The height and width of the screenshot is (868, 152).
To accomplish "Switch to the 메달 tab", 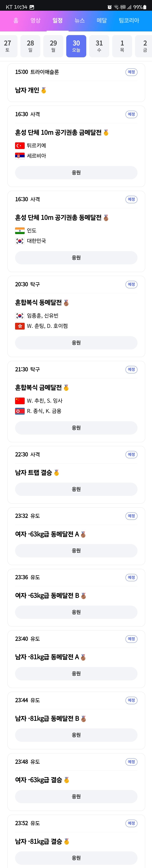I will (x=102, y=21).
